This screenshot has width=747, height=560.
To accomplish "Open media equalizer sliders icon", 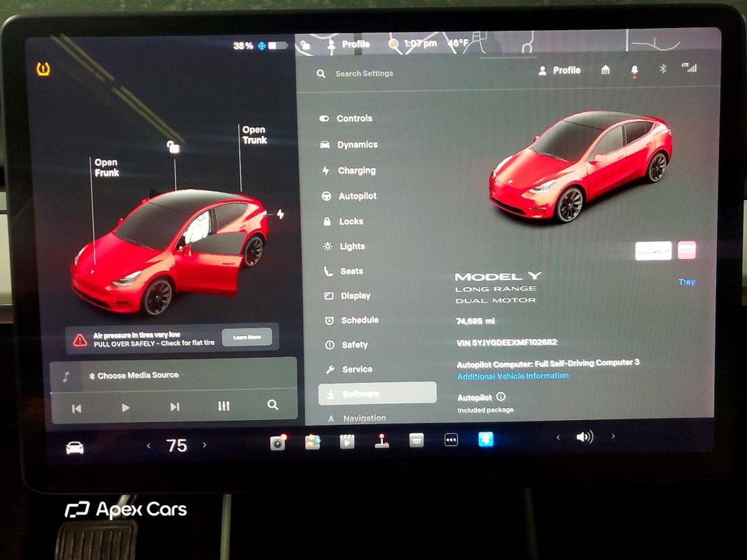I will tap(224, 406).
